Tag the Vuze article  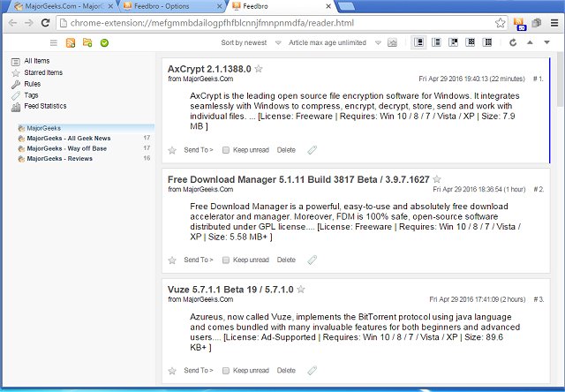tap(312, 371)
